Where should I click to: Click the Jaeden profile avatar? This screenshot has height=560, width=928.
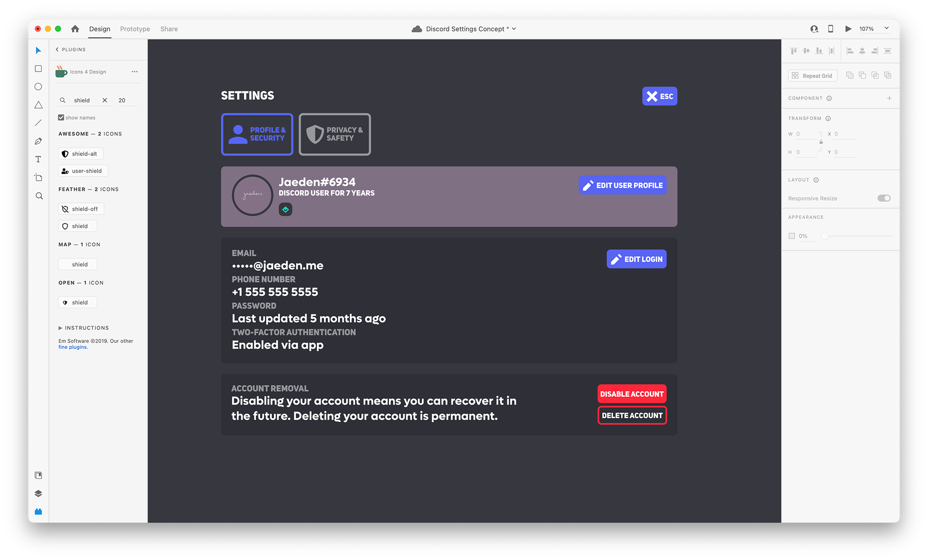252,195
